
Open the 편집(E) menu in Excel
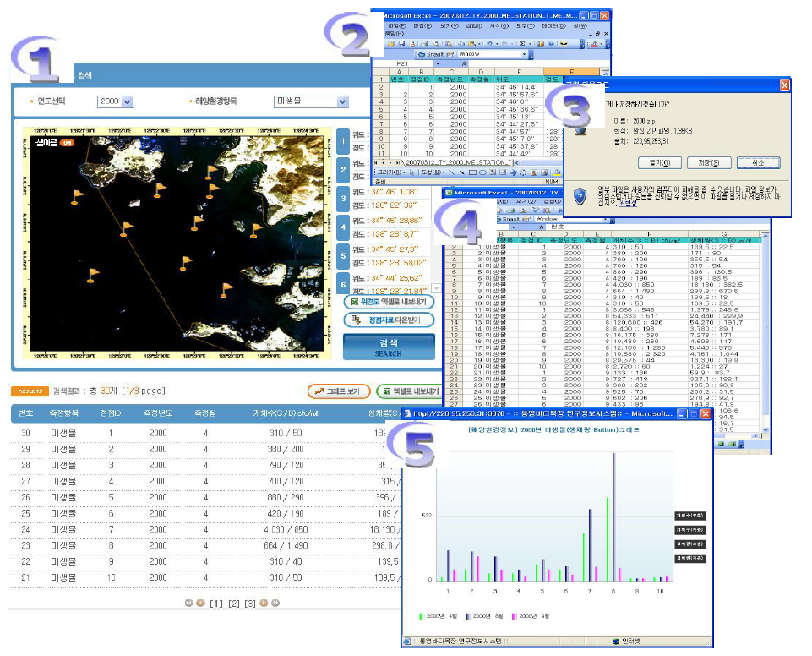[x=422, y=25]
